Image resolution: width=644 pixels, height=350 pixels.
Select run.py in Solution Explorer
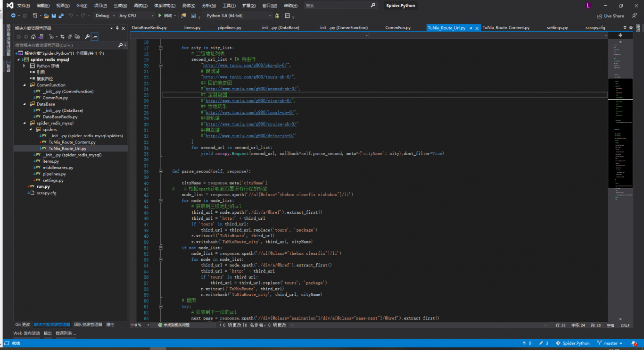coord(43,186)
